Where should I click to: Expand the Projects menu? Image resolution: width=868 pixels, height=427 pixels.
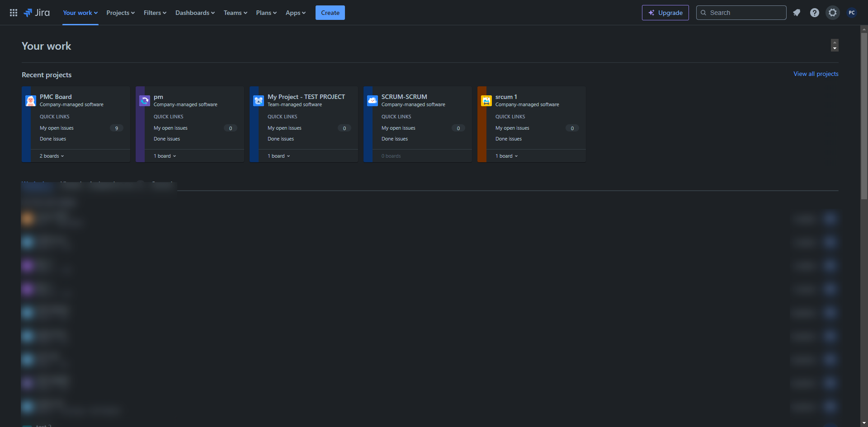(x=121, y=13)
